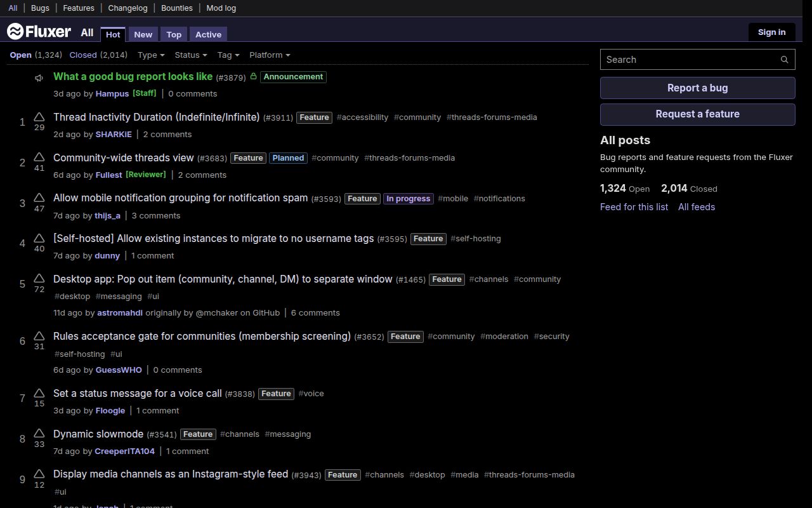Click the Sign in button
Screen dimensions: 812x508
771,32
